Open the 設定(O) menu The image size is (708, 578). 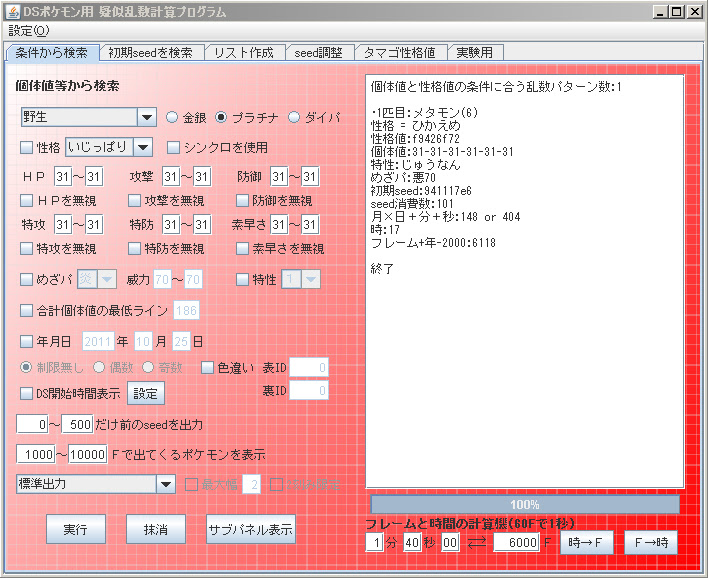(28, 31)
